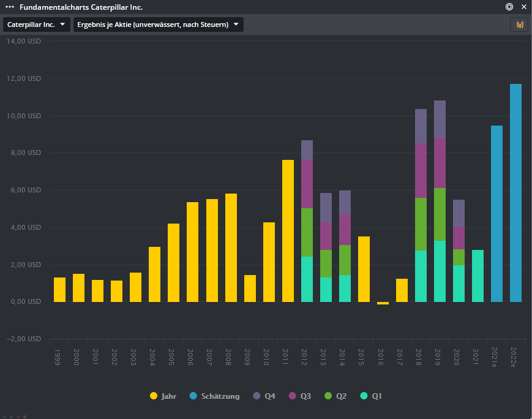Viewport: 532px width, 419px height.
Task: Select the yellow 2017 bar
Action: [x=402, y=290]
